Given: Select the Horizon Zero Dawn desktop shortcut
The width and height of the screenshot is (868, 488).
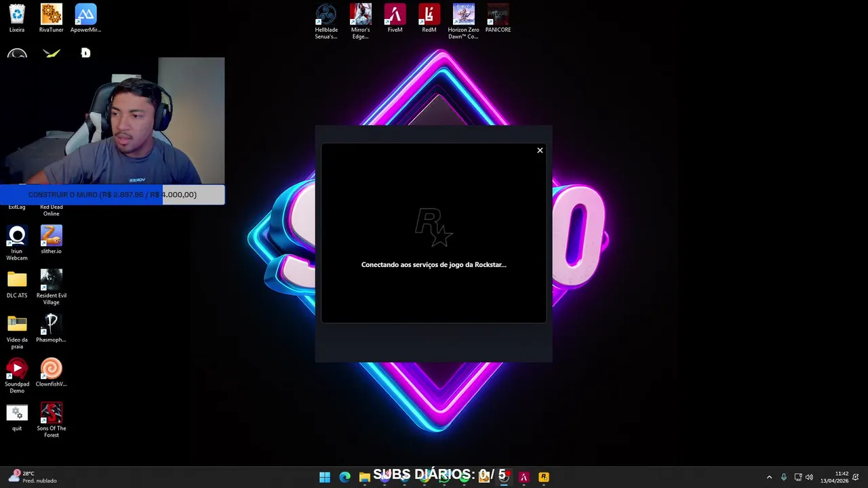Looking at the screenshot, I should point(463,22).
